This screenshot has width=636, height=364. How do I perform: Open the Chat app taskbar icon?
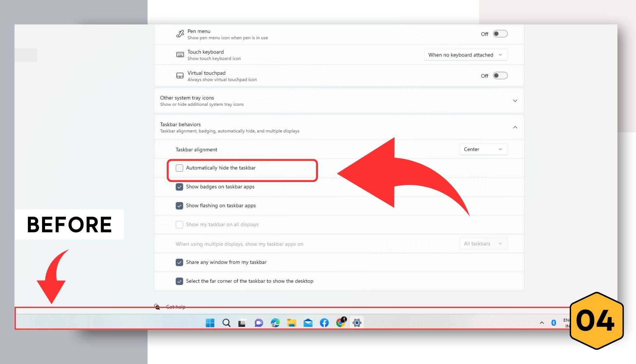[259, 323]
